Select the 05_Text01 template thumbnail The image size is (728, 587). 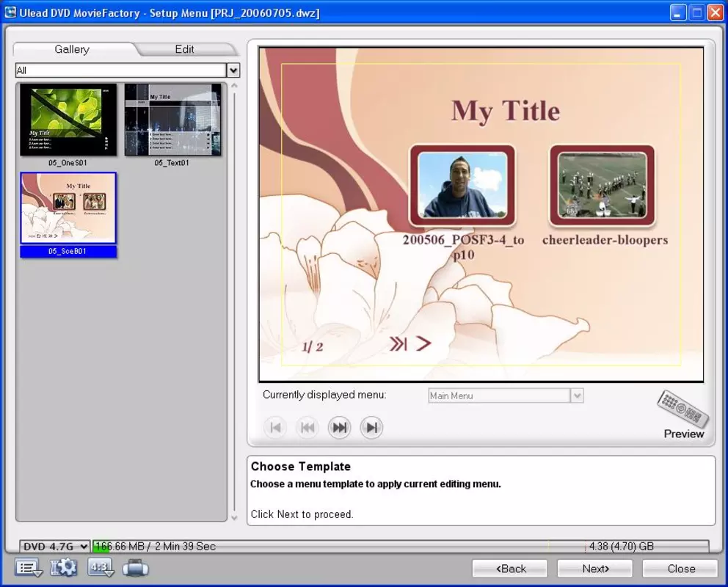coord(172,120)
